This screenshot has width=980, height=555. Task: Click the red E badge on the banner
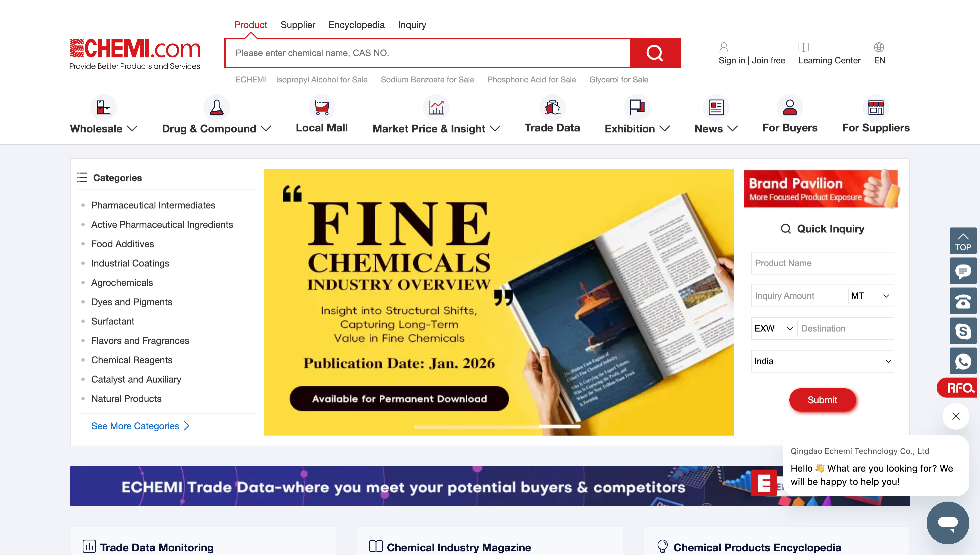764,483
